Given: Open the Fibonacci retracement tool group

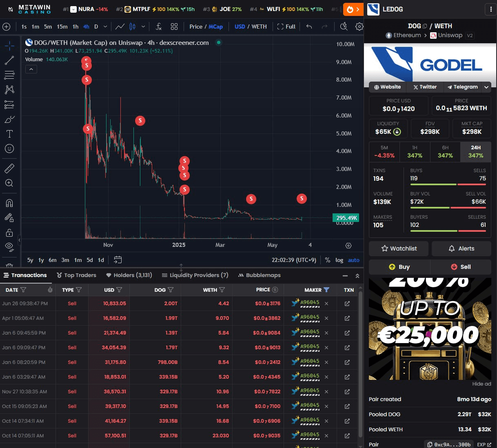Looking at the screenshot, I should pos(9,75).
